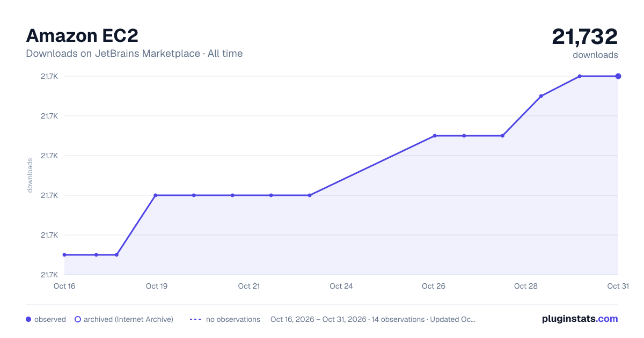Click the "Oct 19" axis label
The height and width of the screenshot is (338, 644).
157,286
